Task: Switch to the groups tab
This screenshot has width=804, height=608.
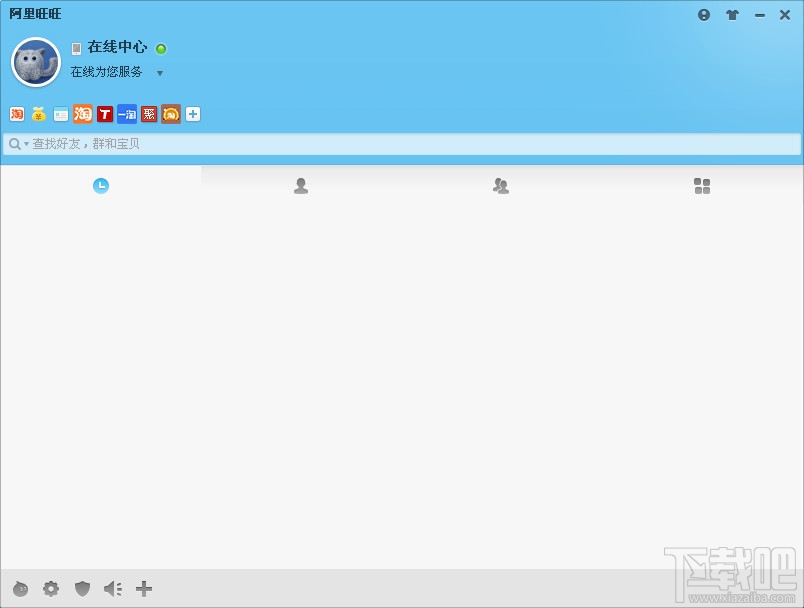Action: (x=501, y=185)
